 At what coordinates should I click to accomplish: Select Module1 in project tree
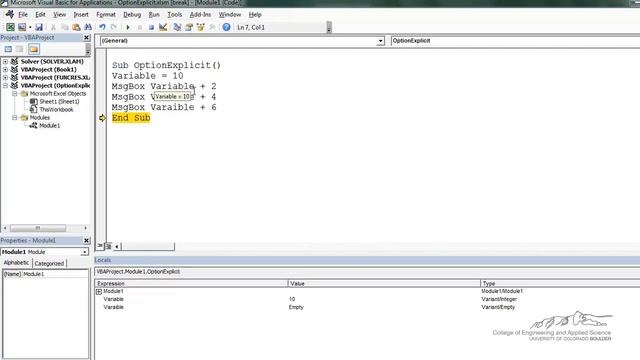coord(49,126)
